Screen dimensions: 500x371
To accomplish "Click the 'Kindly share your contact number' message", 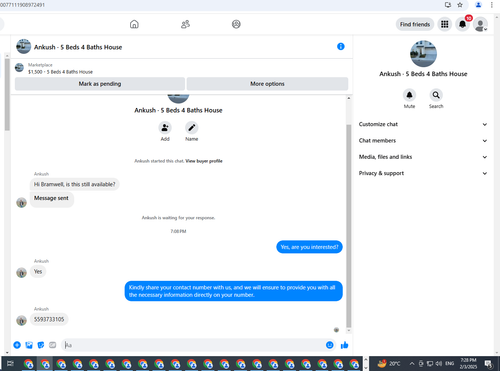I will click(233, 291).
